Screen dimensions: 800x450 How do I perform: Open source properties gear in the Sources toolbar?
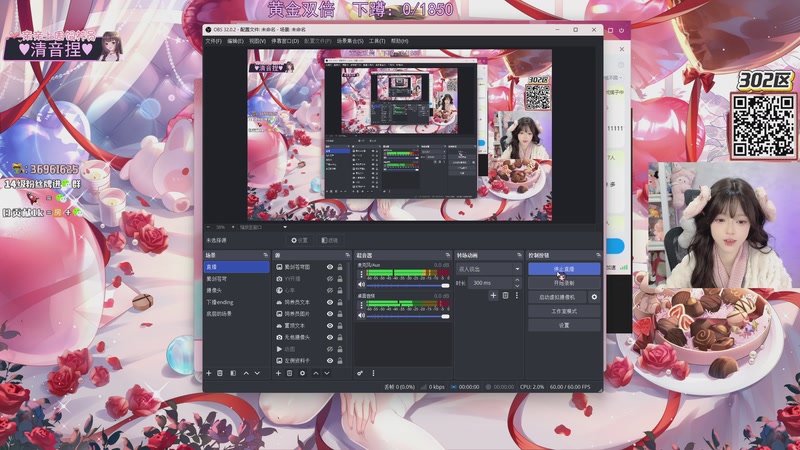pyautogui.click(x=302, y=373)
